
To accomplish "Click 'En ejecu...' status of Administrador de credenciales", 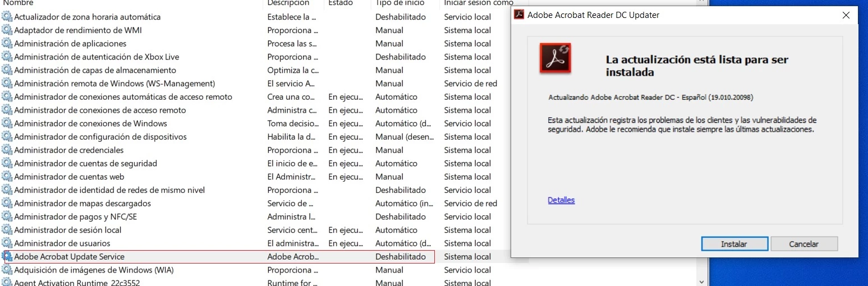I will pyautogui.click(x=346, y=150).
